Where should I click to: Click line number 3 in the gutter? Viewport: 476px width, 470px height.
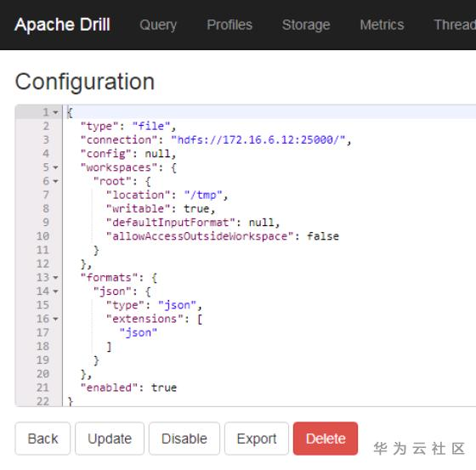[46, 140]
